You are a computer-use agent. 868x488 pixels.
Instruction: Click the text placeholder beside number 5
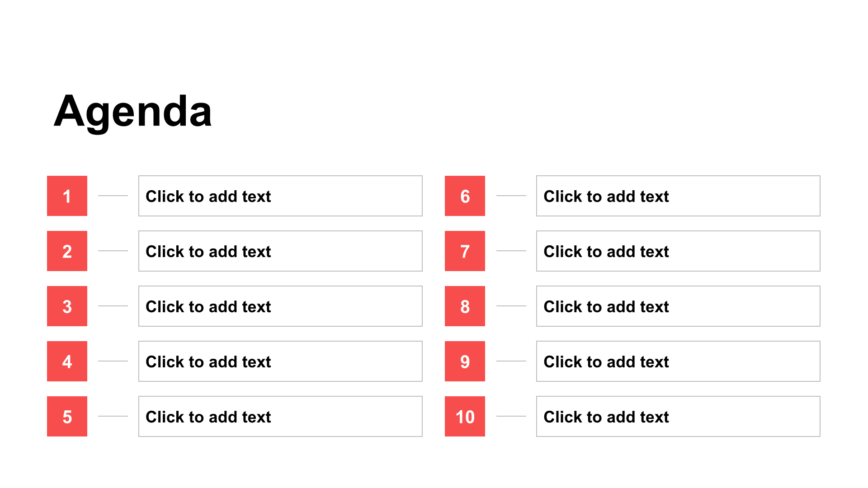[280, 416]
